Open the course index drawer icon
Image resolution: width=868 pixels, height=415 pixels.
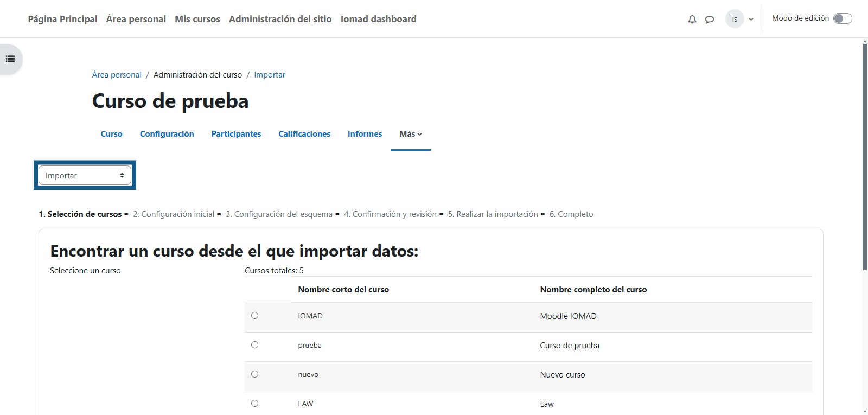10,59
